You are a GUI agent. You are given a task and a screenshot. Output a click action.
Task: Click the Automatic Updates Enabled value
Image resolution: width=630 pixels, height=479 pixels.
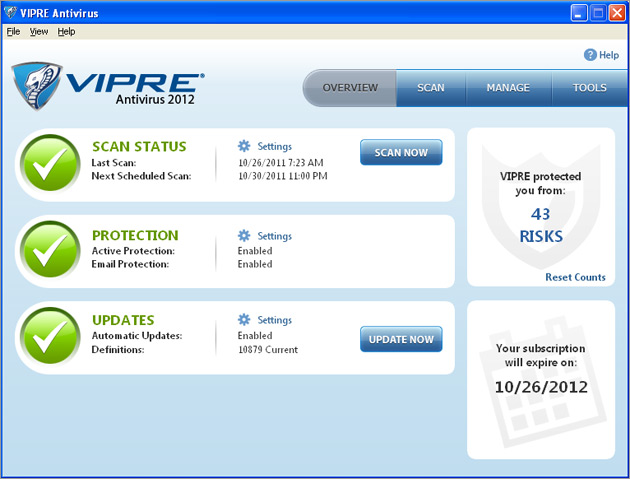click(255, 336)
